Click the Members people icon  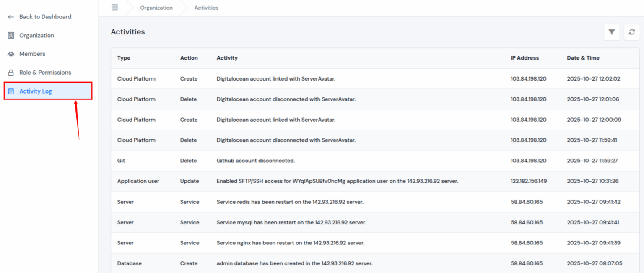pos(11,54)
